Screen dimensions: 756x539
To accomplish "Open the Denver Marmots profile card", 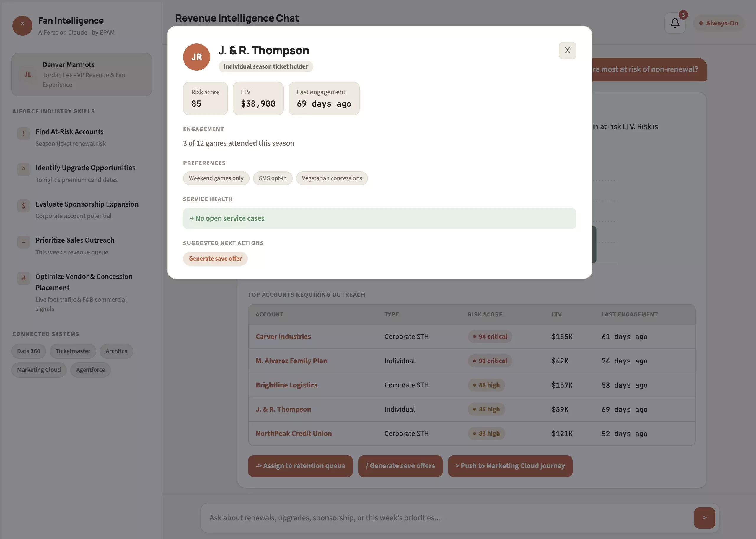I will point(82,75).
